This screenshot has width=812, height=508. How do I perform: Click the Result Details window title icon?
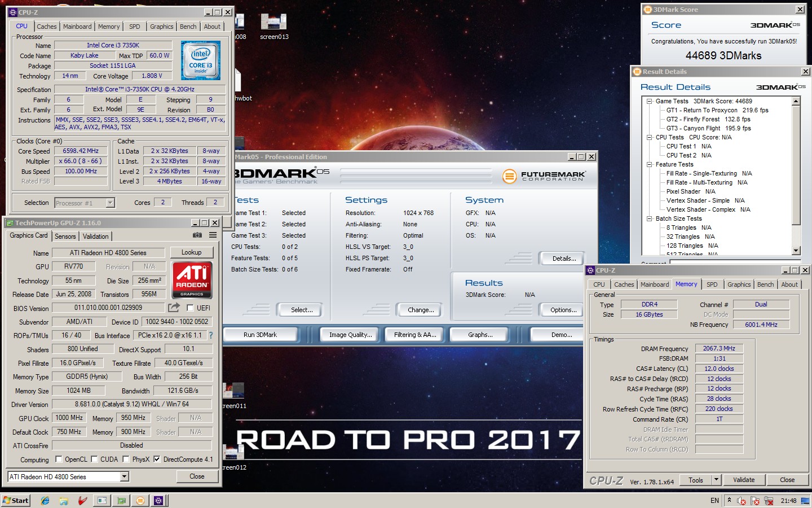(637, 72)
